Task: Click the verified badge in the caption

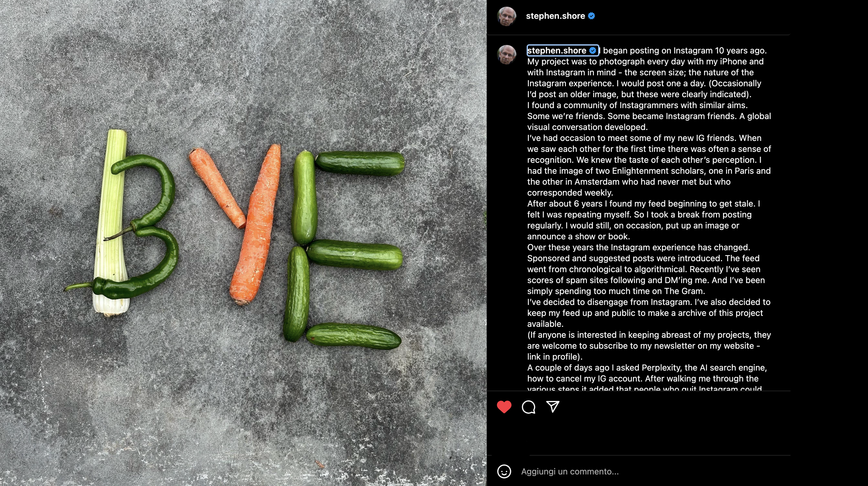Action: click(x=593, y=50)
